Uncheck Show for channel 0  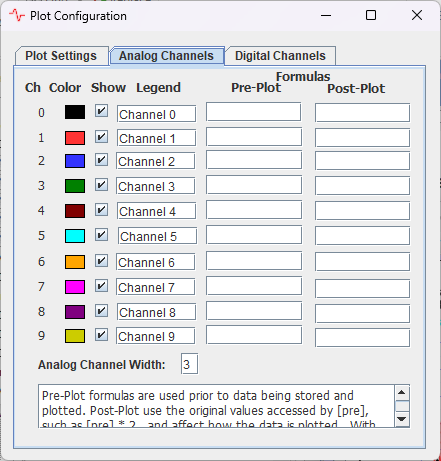click(x=101, y=110)
